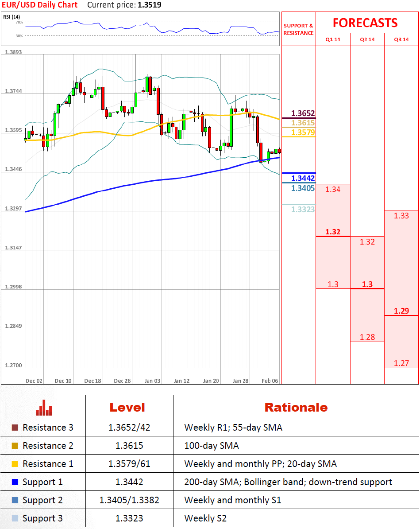The image size is (420, 529).
Task: Click the 1.3442 support level label
Action: tap(303, 178)
